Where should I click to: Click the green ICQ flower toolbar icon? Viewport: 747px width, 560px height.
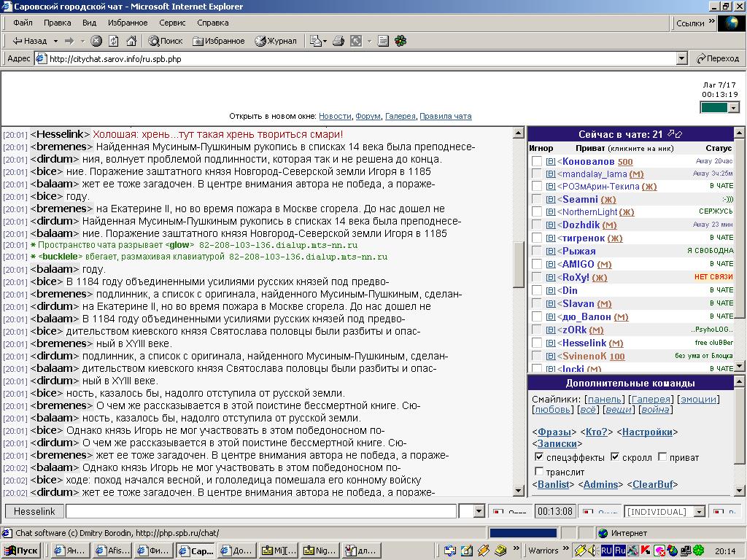400,41
